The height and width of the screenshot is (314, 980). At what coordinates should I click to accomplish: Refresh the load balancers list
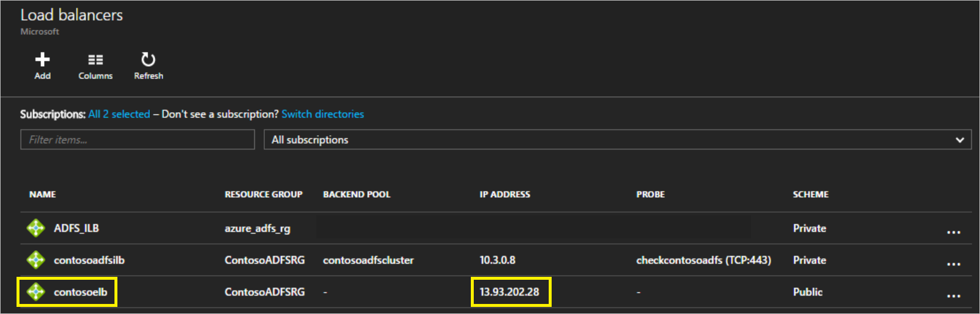coord(148,59)
